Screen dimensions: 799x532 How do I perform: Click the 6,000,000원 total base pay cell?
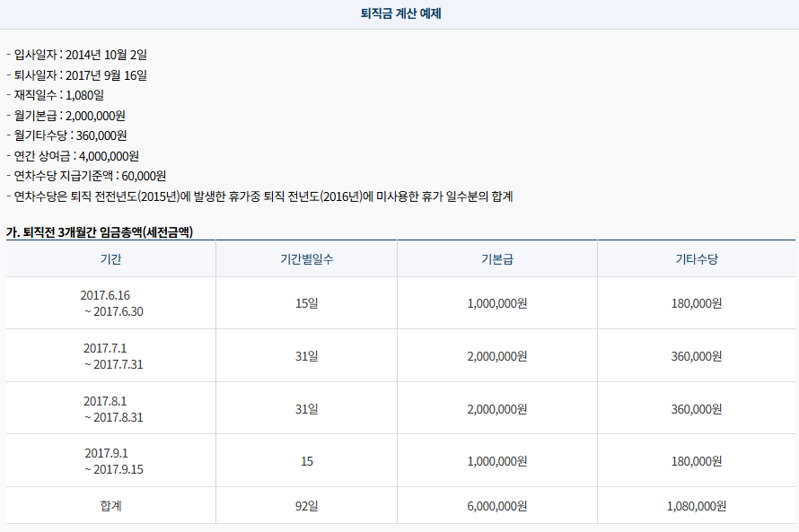coord(496,505)
